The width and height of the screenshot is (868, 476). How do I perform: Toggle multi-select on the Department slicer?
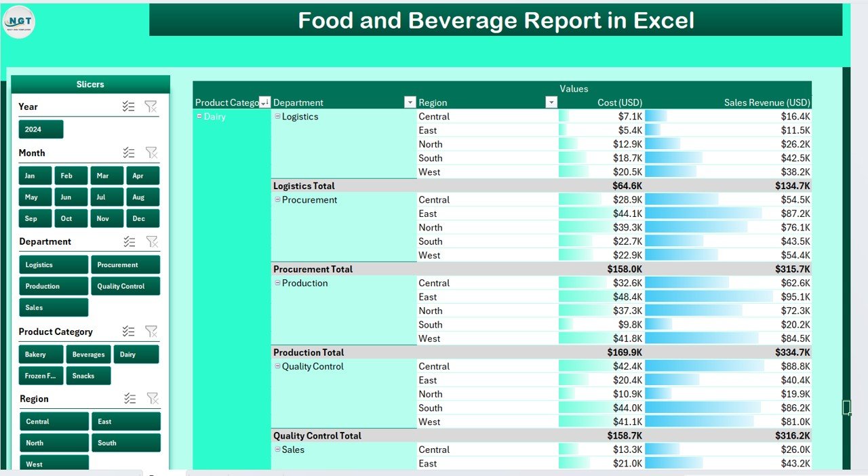[129, 241]
